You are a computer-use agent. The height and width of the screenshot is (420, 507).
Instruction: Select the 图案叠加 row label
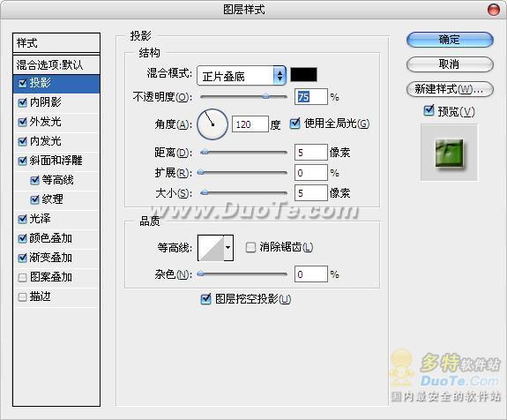(51, 277)
